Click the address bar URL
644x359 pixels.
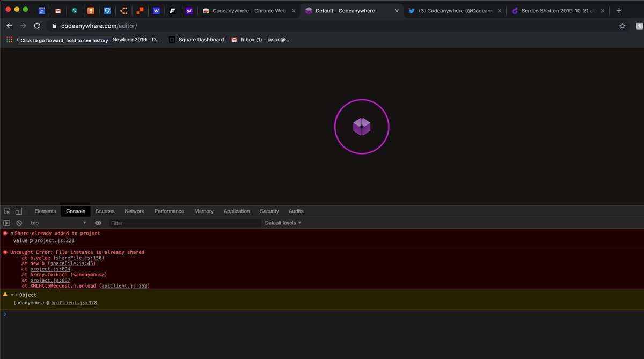[99, 26]
